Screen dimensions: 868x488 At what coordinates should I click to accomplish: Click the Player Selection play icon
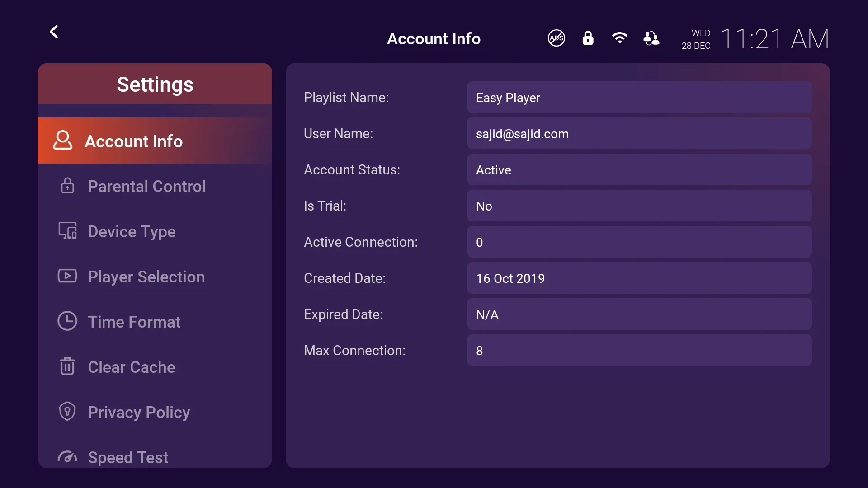(67, 276)
